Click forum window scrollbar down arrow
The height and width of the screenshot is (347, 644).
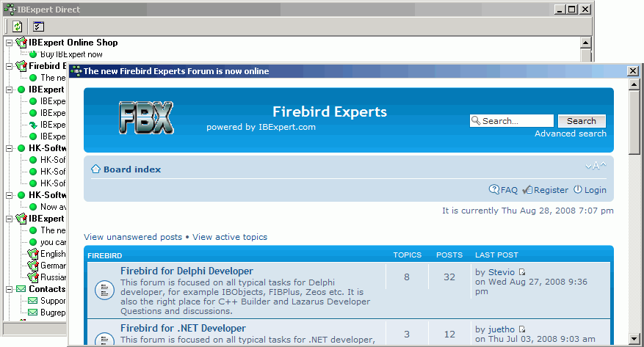634,339
